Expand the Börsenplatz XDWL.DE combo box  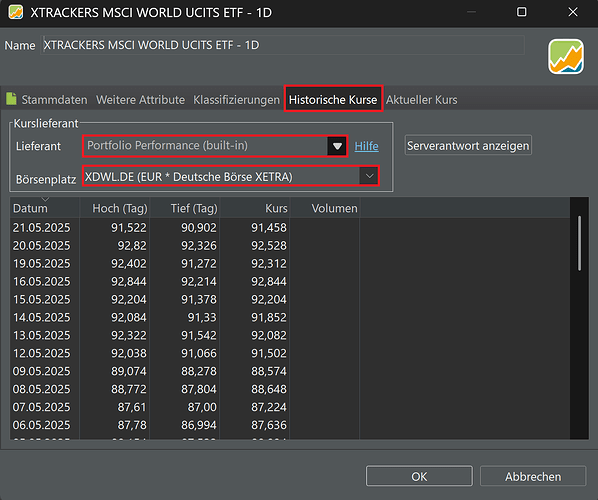(231, 176)
